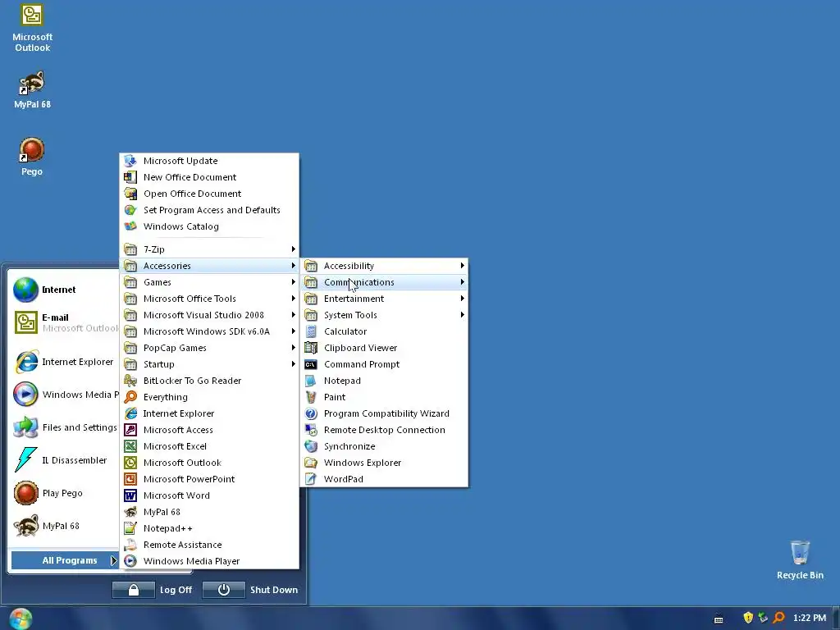
Task: Open Windows Explorer from Accessories
Action: click(x=384, y=463)
